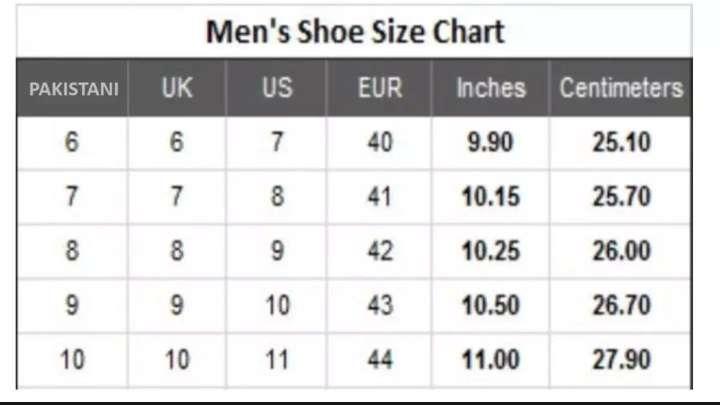Screen dimensions: 720x405
Task: Select the 25.70 centimeters cell
Action: (621, 197)
